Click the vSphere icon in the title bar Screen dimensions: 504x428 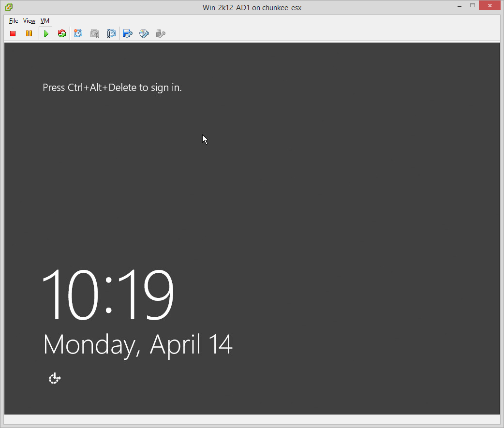pyautogui.click(x=9, y=7)
